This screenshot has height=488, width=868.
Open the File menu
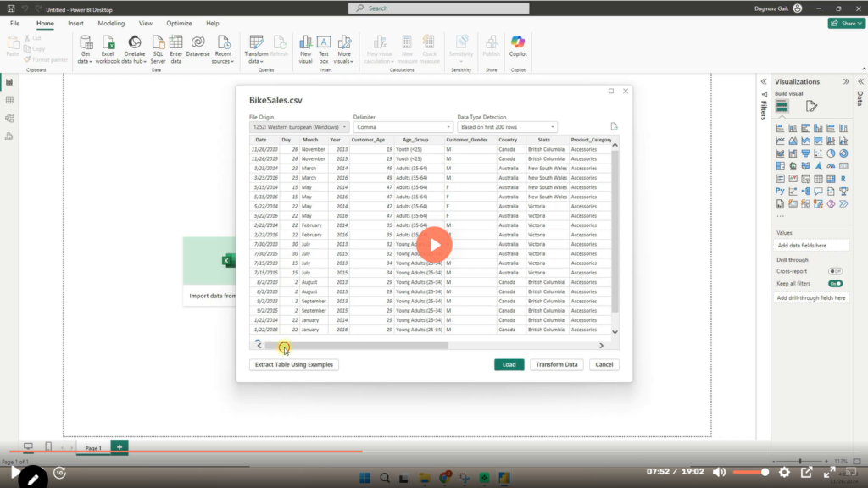click(15, 23)
